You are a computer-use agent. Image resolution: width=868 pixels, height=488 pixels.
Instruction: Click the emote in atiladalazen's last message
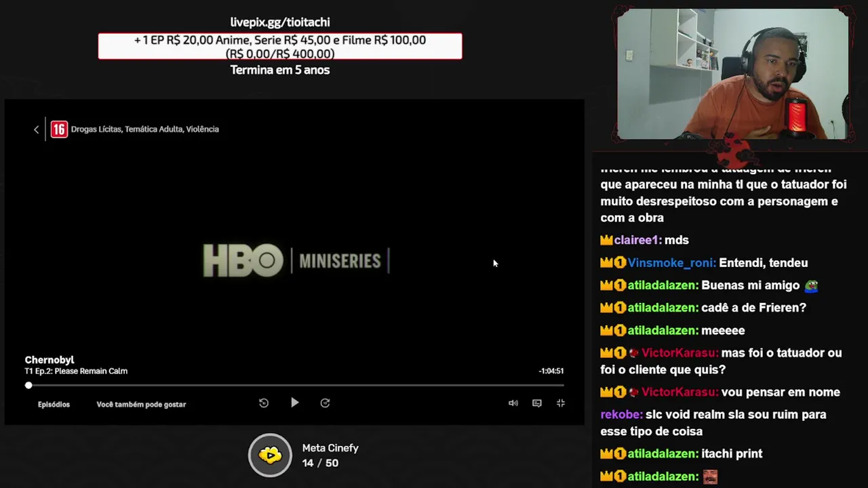pos(710,477)
